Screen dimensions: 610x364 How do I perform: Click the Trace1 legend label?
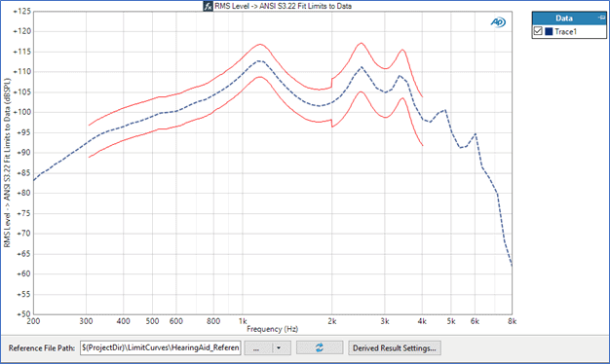[x=565, y=31]
